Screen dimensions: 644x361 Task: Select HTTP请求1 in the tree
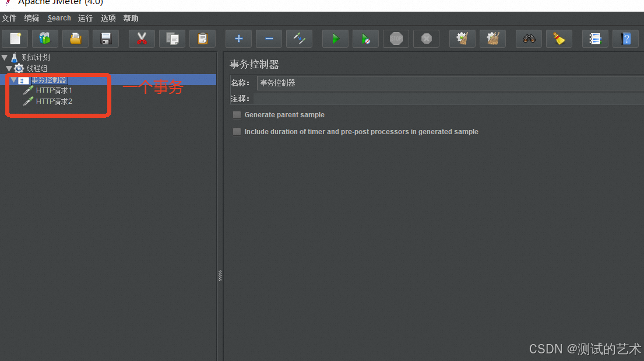[54, 90]
